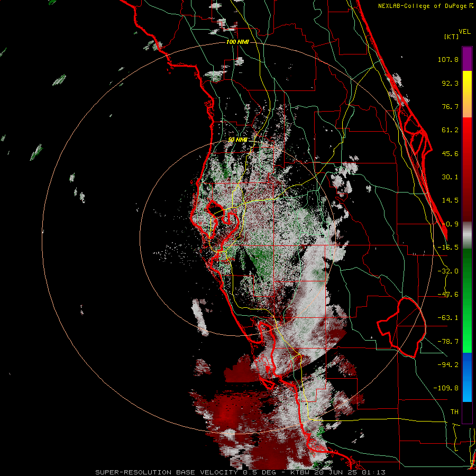Click the -63.1 scale value
The height and width of the screenshot is (476, 476).
[x=448, y=318]
